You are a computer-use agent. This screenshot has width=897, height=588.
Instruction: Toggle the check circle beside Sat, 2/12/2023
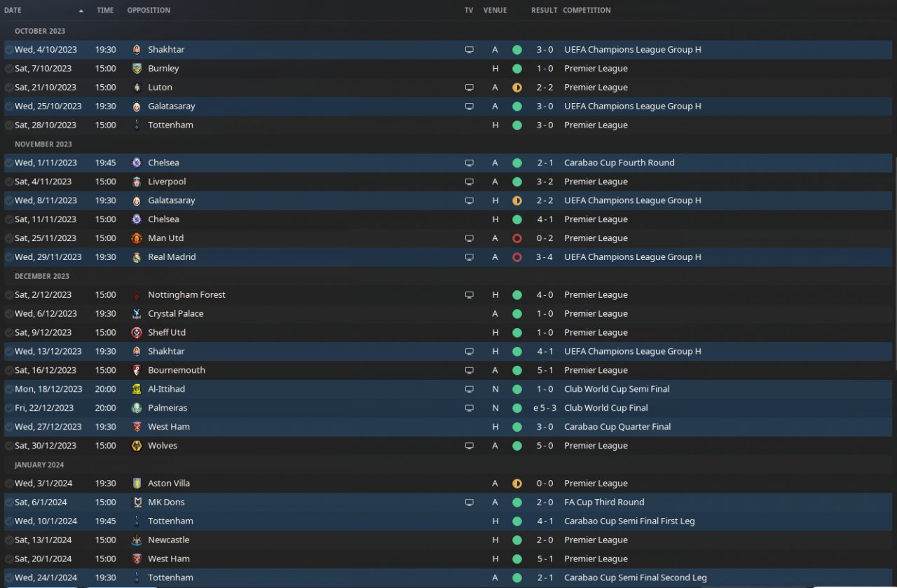[x=8, y=295]
